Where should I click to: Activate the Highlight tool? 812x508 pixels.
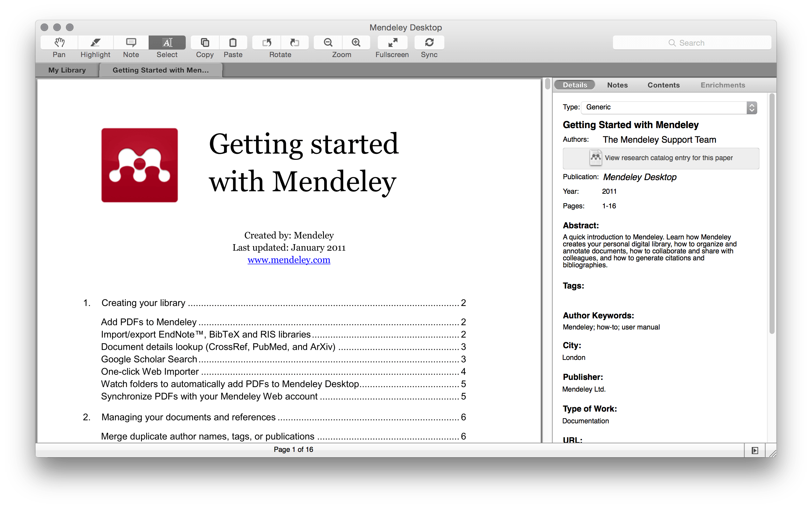pyautogui.click(x=95, y=43)
